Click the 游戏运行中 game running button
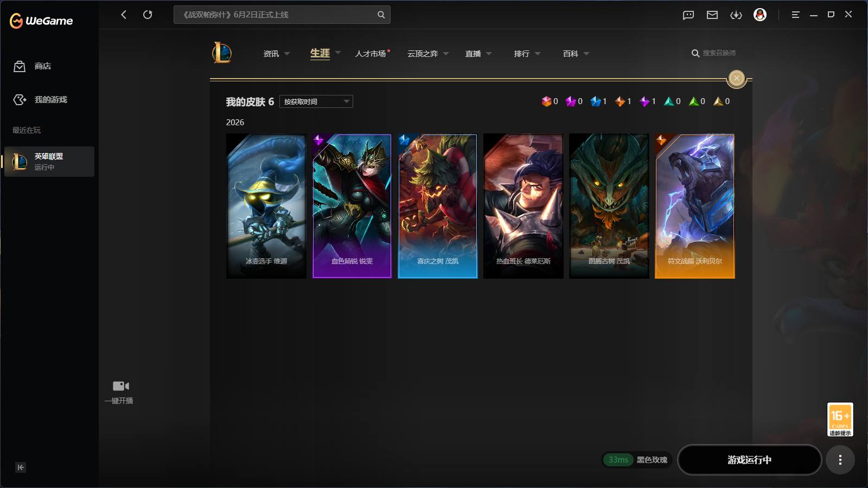The image size is (868, 488). point(750,460)
